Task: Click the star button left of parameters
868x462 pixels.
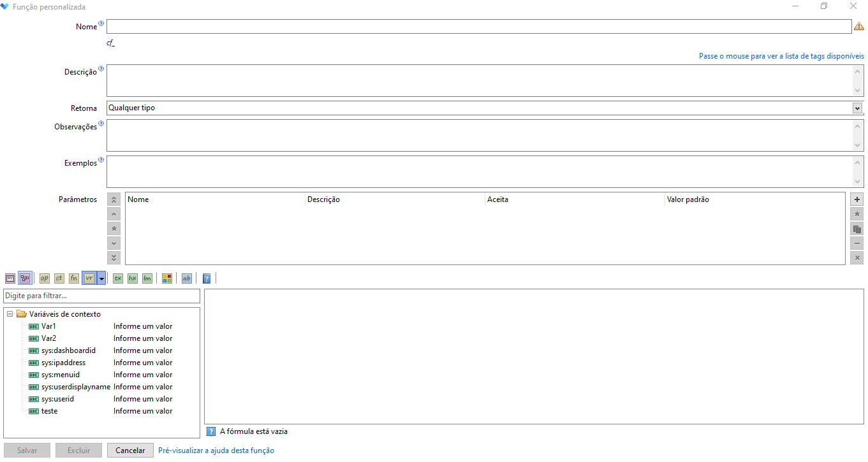Action: pyautogui.click(x=114, y=228)
